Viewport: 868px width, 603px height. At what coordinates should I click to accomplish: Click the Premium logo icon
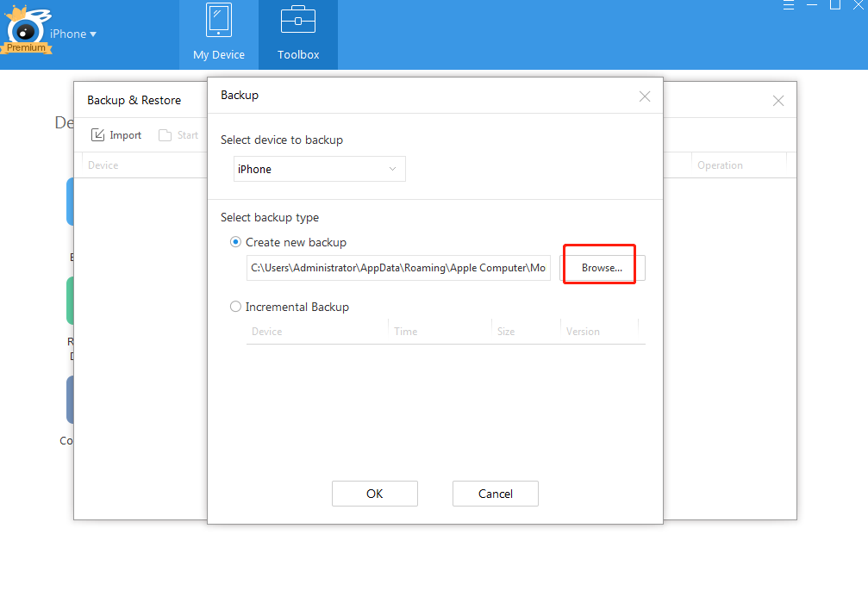click(26, 31)
